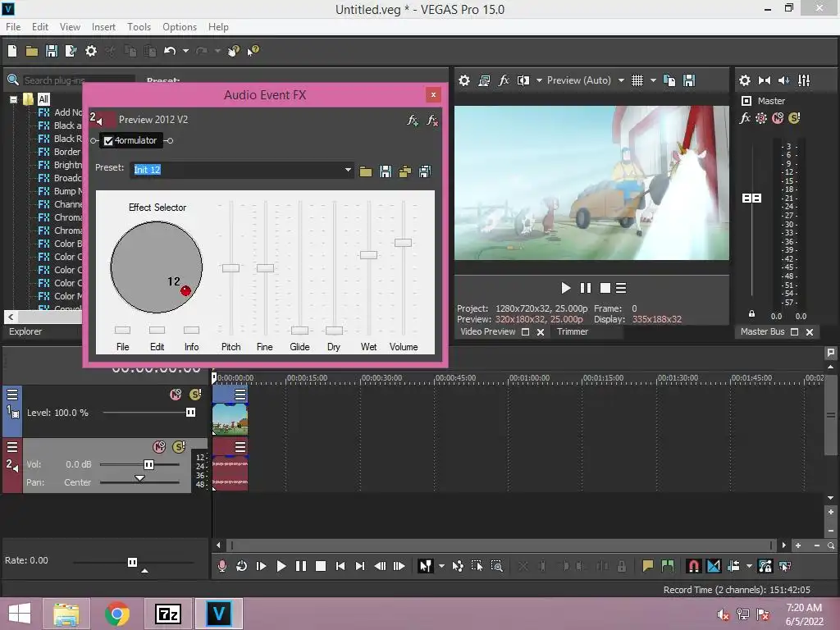Solo video track 1
The width and height of the screenshot is (840, 630).
[195, 395]
